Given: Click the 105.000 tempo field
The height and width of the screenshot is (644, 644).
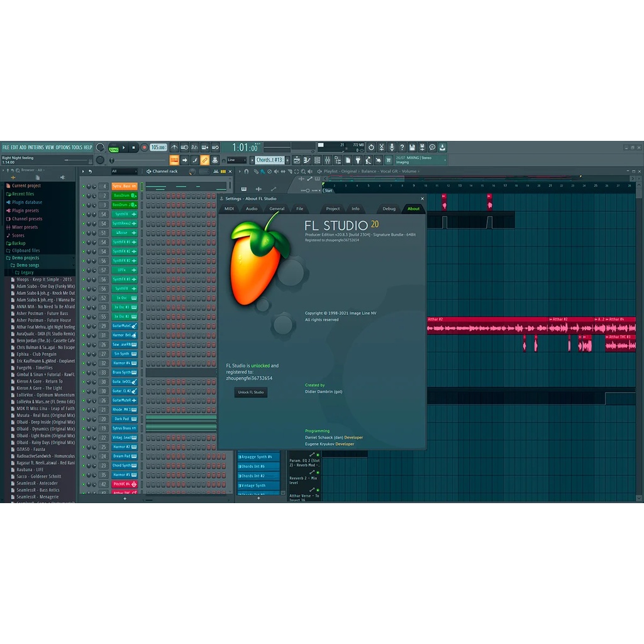Looking at the screenshot, I should [158, 147].
